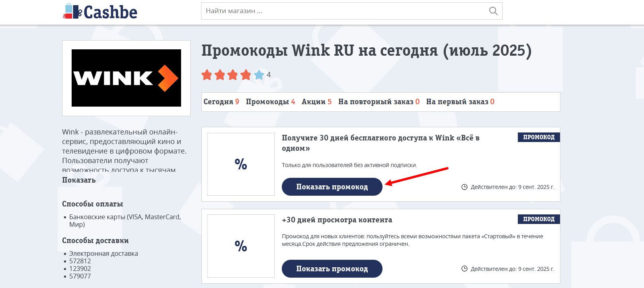Open offer title 'Получите 30 дней бесплатного доступа'
644x288 pixels.
coord(381,143)
